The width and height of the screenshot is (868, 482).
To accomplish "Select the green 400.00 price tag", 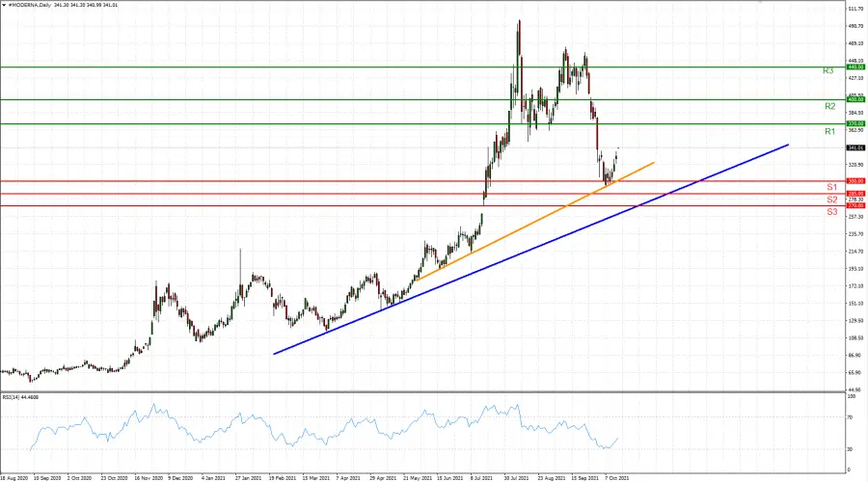I will (x=855, y=99).
